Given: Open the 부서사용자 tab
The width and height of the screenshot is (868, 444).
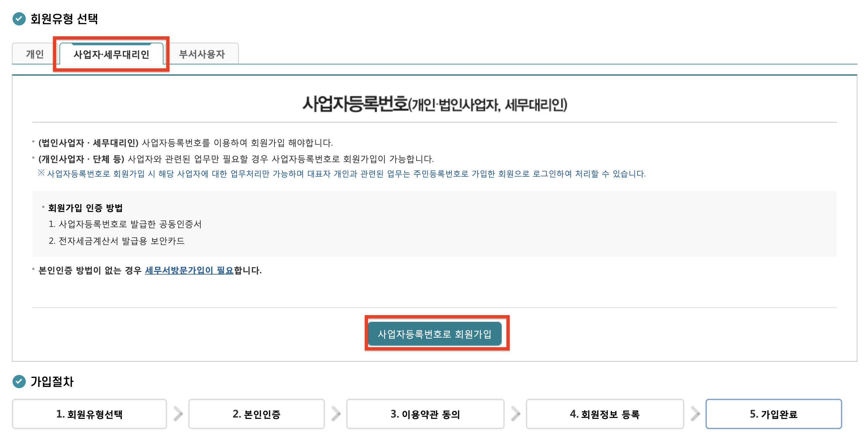Looking at the screenshot, I should [x=201, y=54].
